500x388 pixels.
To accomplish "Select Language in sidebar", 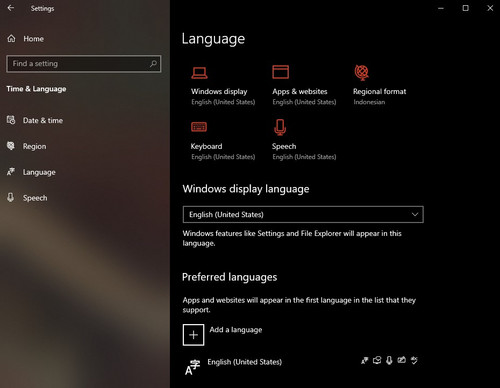I will point(39,172).
